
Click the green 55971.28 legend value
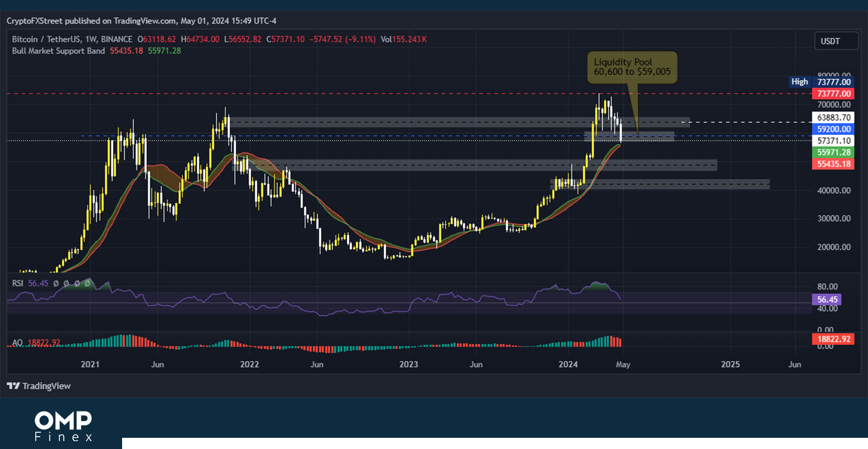165,50
